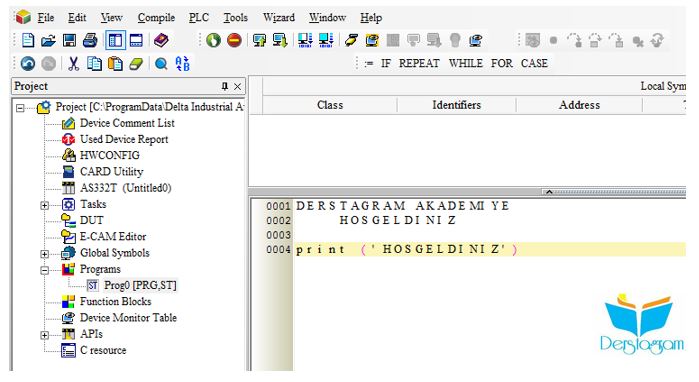The height and width of the screenshot is (382, 699).
Task: Insert REPEAT statement snippet
Action: pos(419,63)
